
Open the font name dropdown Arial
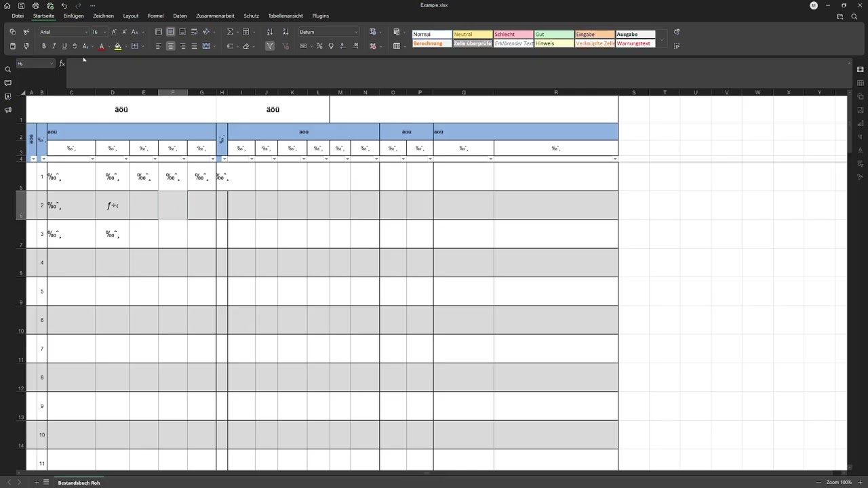[86, 32]
